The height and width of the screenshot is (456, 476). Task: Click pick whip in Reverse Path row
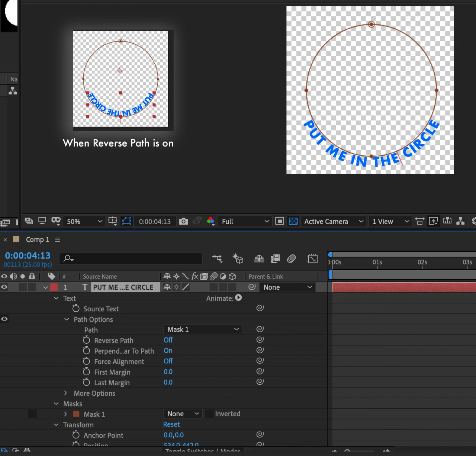[260, 340]
